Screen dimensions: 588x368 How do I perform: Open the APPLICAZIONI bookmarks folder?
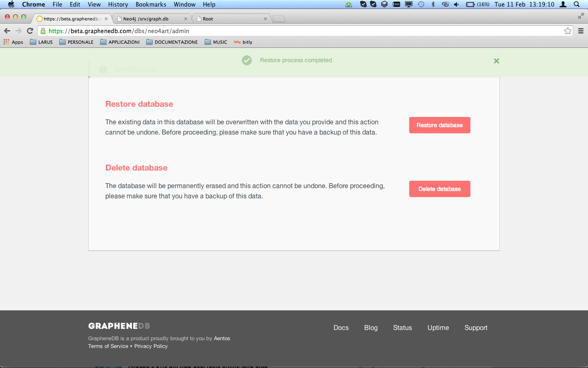120,42
